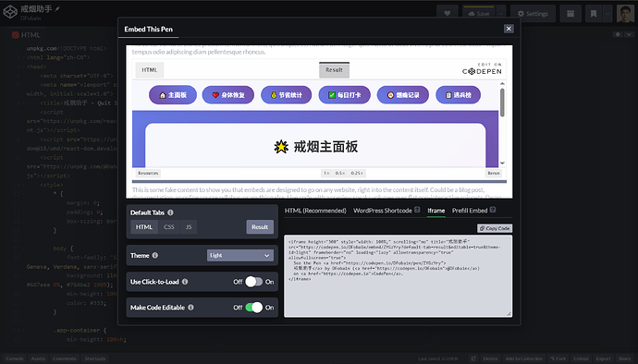
Task: Click the WordPress Shortcode help icon
Action: 417,210
